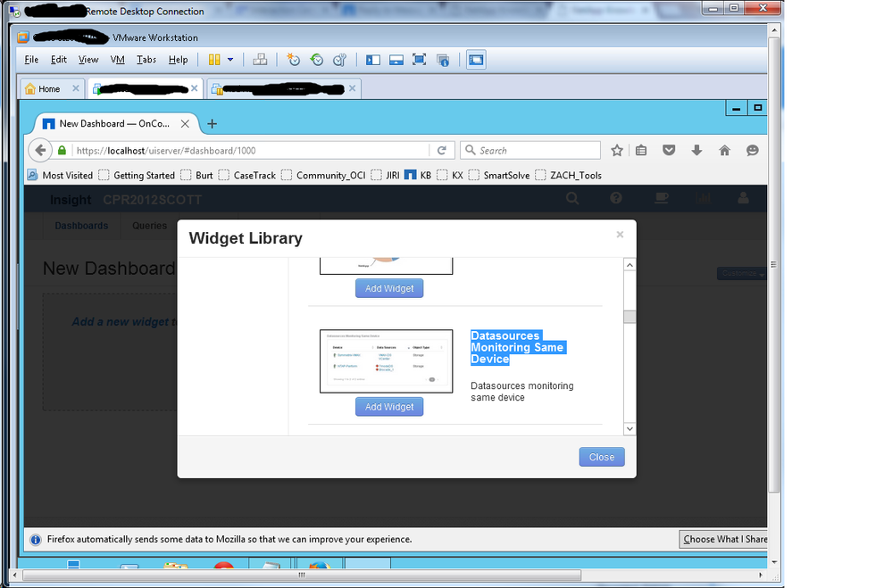
Task: Click the Insight user profile icon
Action: pyautogui.click(x=743, y=198)
